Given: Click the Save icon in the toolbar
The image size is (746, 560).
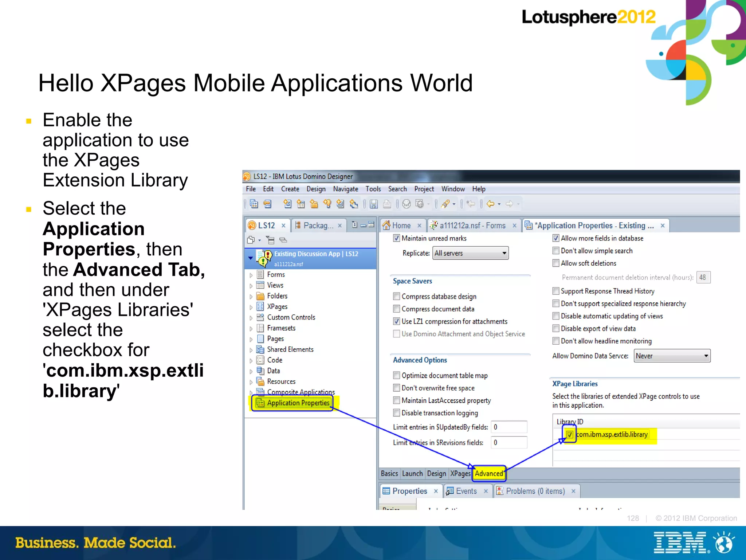Looking at the screenshot, I should click(374, 204).
